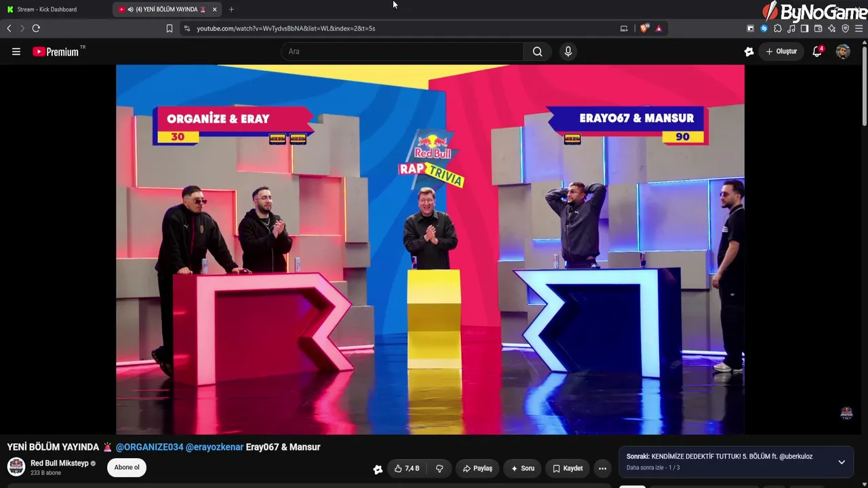This screenshot has width=868, height=488.
Task: Open the VPN shield icon
Action: coord(845,28)
